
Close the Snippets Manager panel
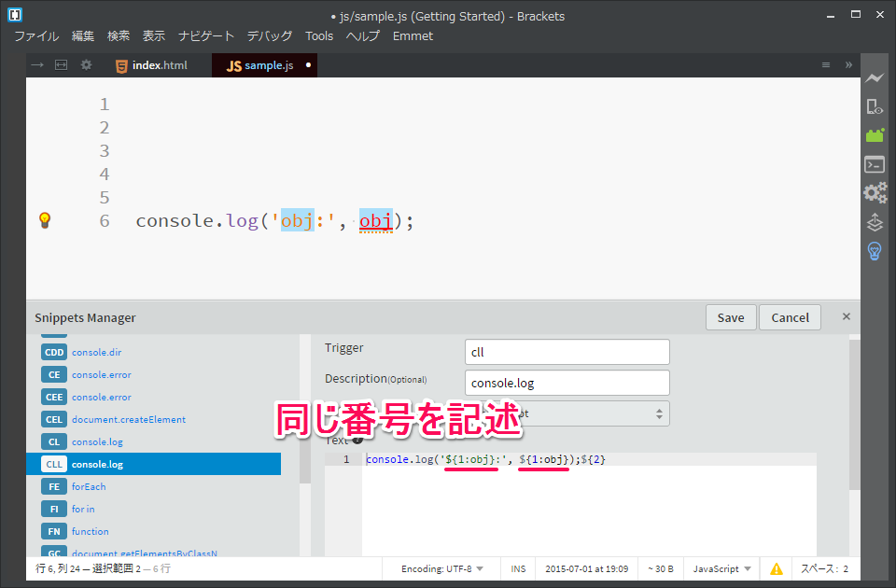(x=847, y=316)
